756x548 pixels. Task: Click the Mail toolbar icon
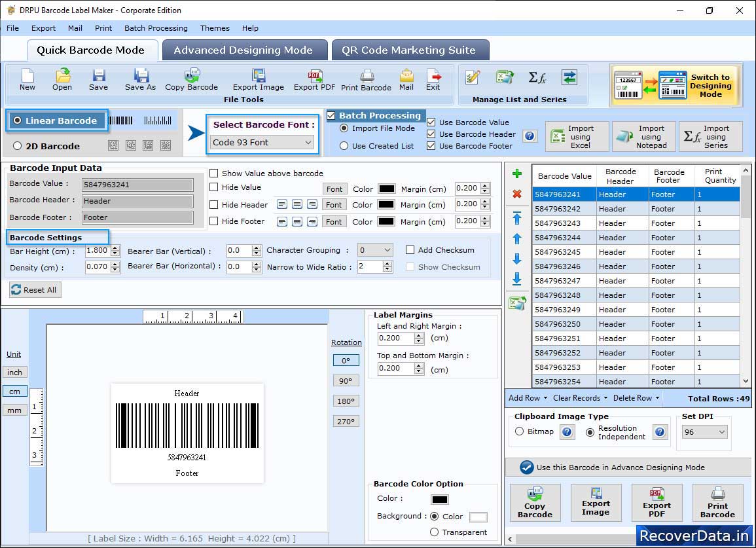[x=406, y=80]
